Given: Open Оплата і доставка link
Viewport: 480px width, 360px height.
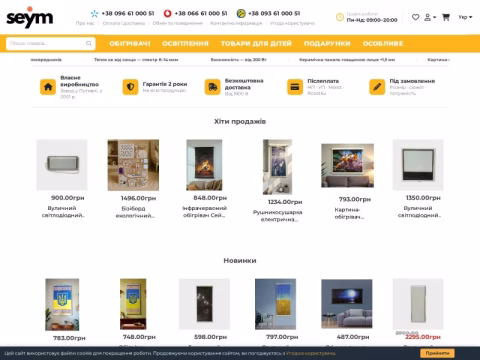Looking at the screenshot, I should point(124,23).
